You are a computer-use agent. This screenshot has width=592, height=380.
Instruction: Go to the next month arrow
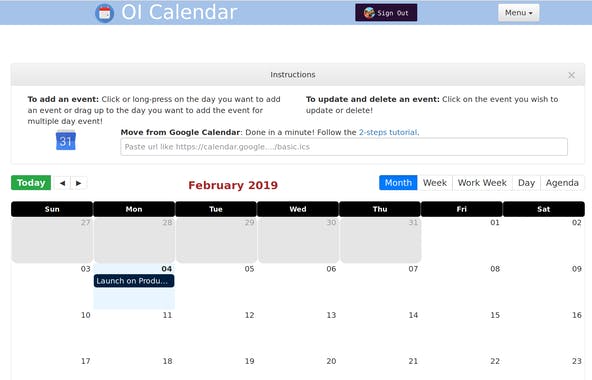pyautogui.click(x=79, y=183)
